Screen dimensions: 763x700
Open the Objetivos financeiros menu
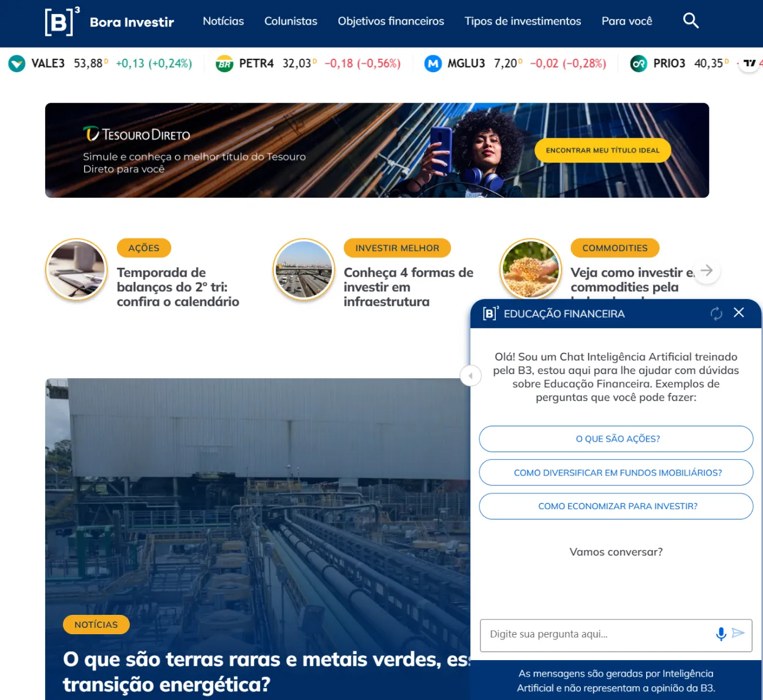tap(391, 21)
